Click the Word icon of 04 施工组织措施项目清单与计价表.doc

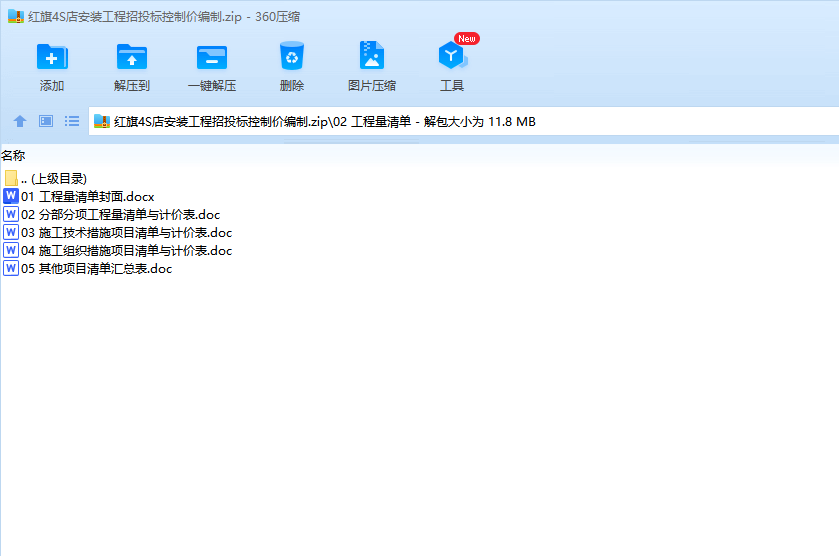[11, 250]
